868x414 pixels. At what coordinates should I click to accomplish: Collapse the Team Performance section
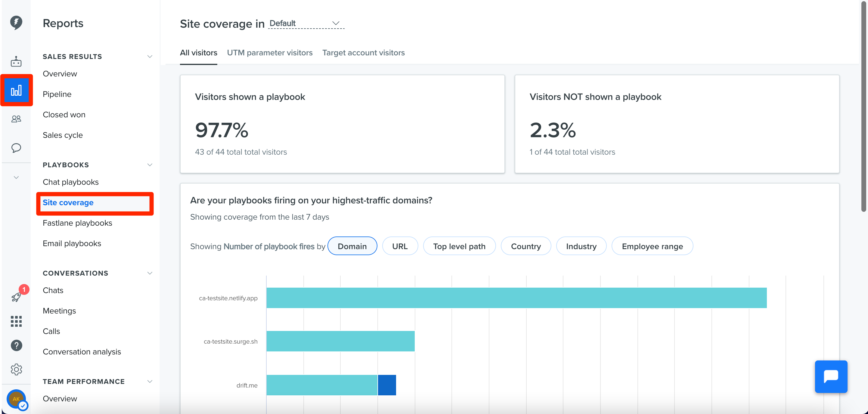150,381
